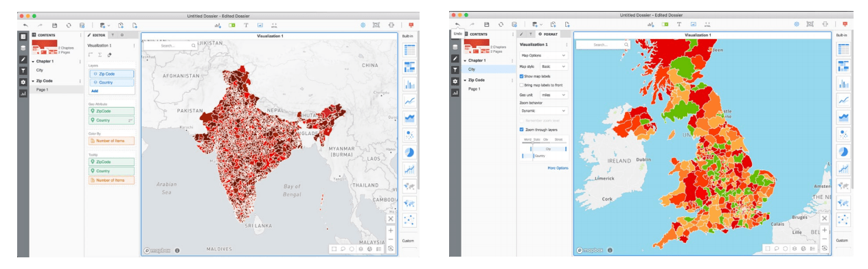The image size is (868, 269).
Task: Click search magnifier on UK map search box
Action: tap(626, 45)
